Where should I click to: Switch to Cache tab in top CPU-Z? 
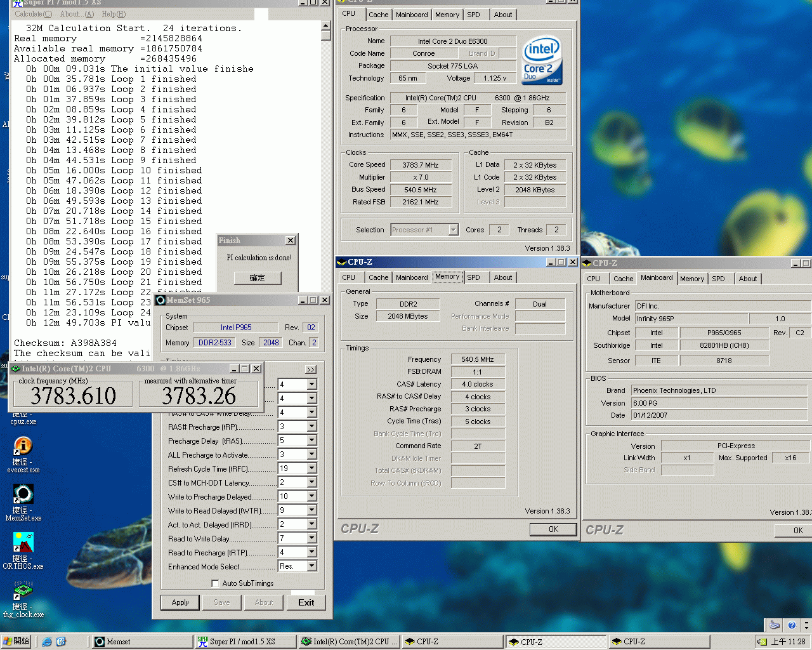point(378,15)
